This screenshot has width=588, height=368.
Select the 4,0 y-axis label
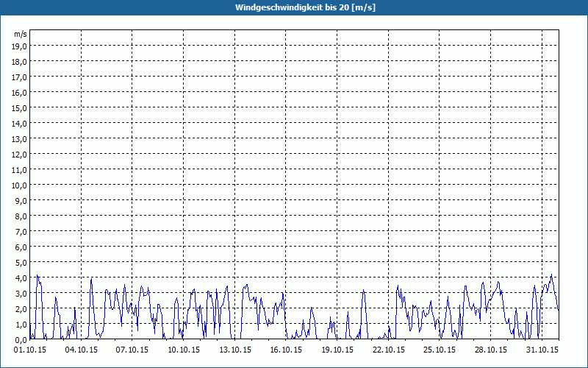click(x=22, y=278)
